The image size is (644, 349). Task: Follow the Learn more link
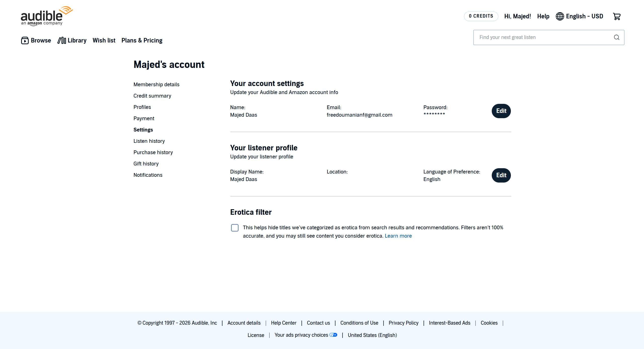[398, 236]
